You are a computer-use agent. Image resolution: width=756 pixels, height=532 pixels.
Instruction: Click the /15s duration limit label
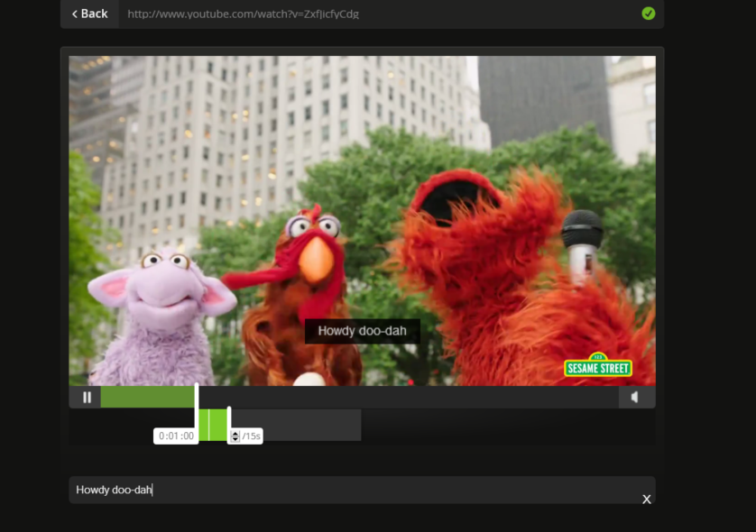251,436
